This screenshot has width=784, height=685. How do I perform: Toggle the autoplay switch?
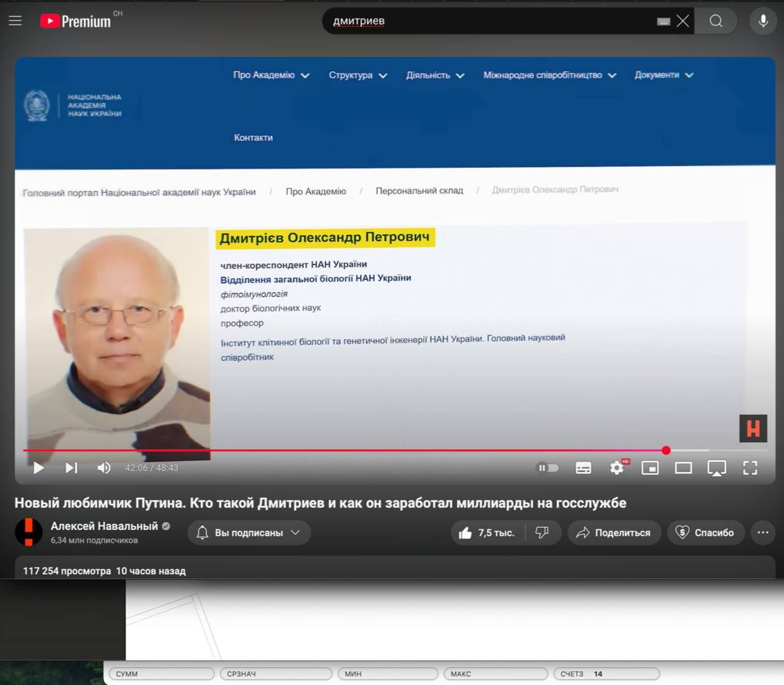point(548,468)
